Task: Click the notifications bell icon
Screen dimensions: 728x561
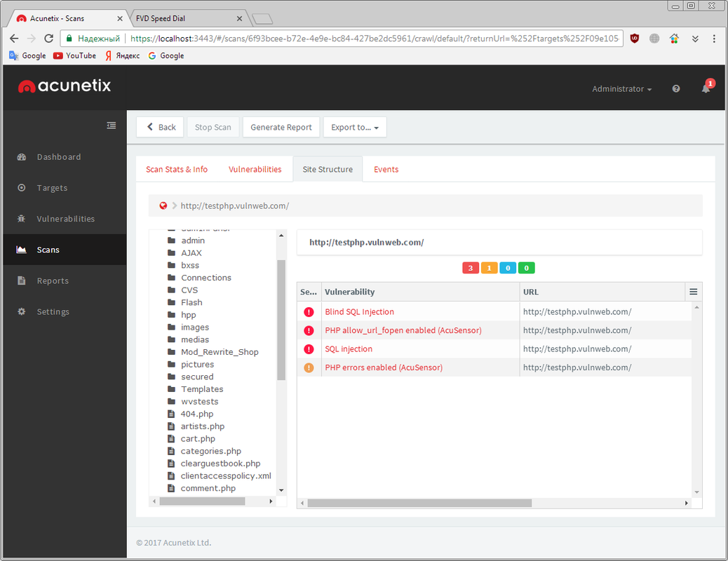Action: (706, 89)
